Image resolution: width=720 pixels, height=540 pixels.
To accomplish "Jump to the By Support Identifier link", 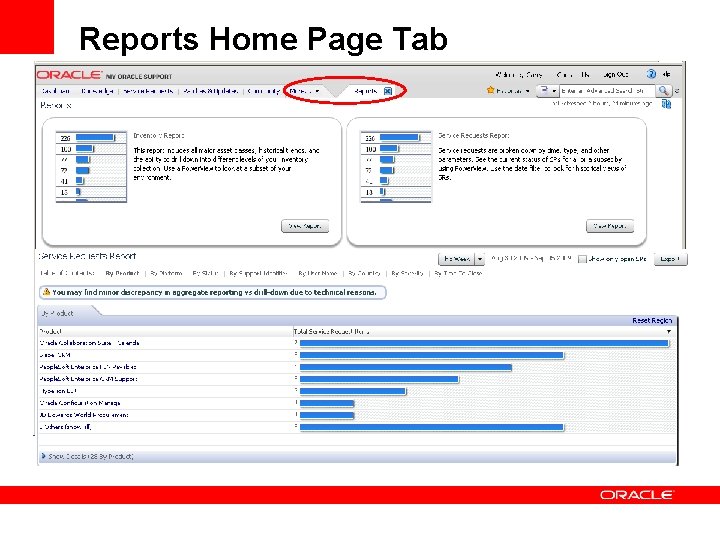I will (258, 273).
